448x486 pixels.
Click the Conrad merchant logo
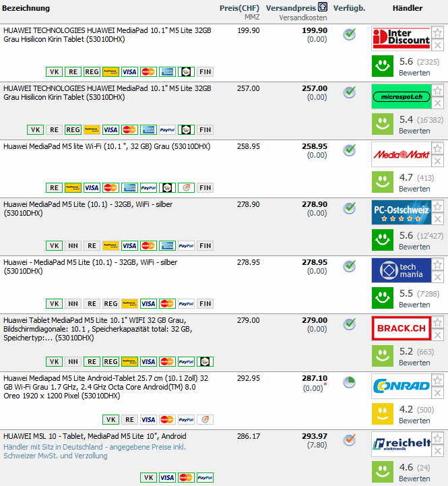(x=401, y=387)
